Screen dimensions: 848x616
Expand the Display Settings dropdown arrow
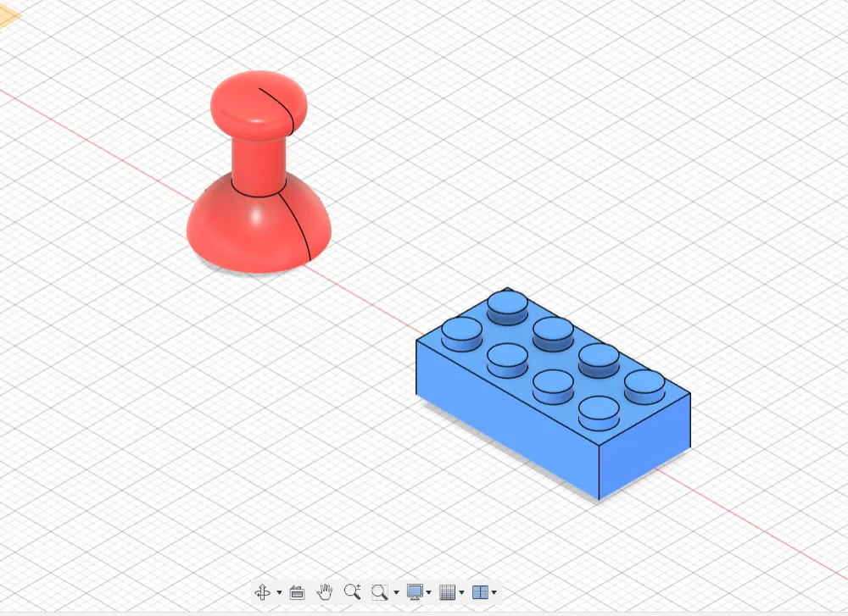click(x=429, y=593)
